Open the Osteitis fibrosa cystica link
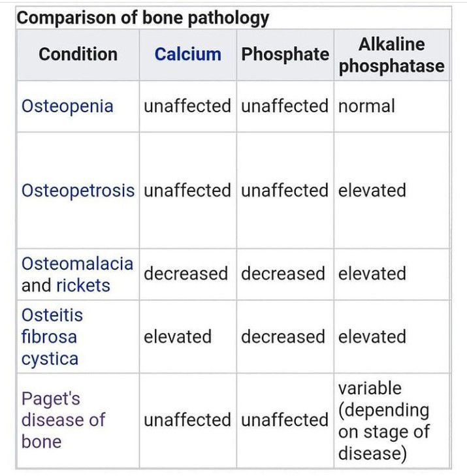Viewport: 467px width, 476px height. (52, 337)
